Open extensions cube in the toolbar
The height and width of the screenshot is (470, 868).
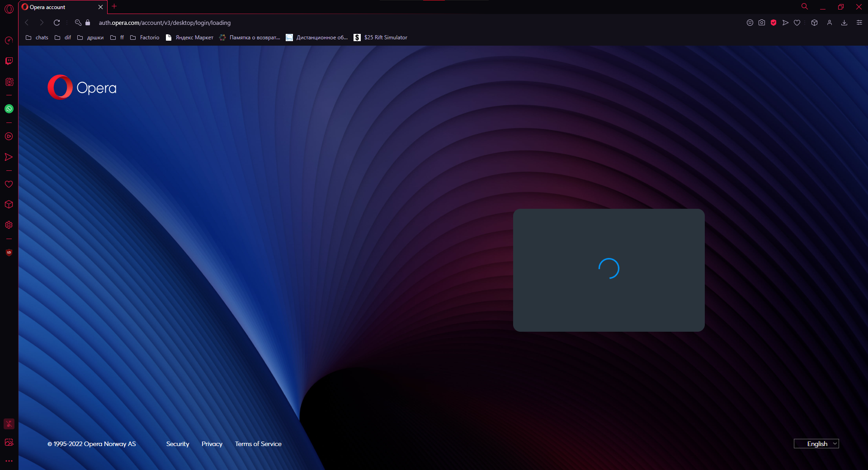coord(814,23)
